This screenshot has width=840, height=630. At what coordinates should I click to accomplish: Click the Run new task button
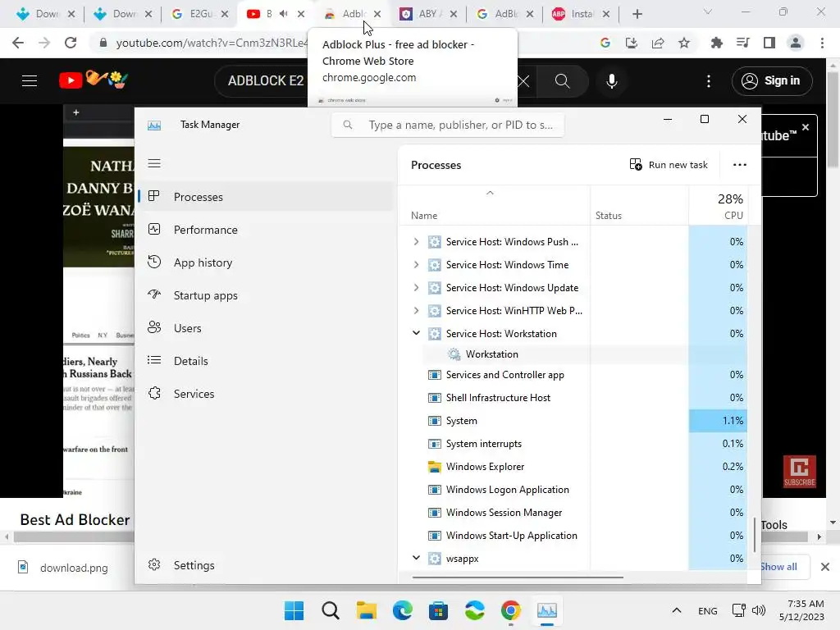[669, 164]
